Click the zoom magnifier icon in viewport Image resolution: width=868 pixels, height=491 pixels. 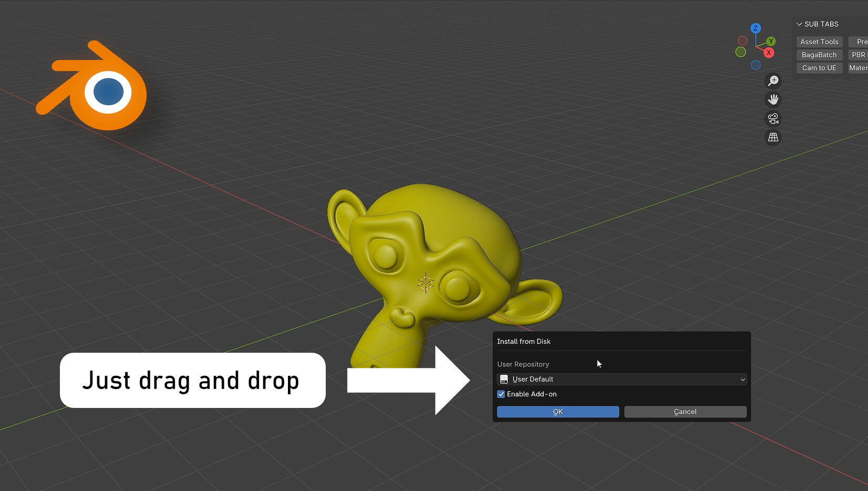pos(773,80)
